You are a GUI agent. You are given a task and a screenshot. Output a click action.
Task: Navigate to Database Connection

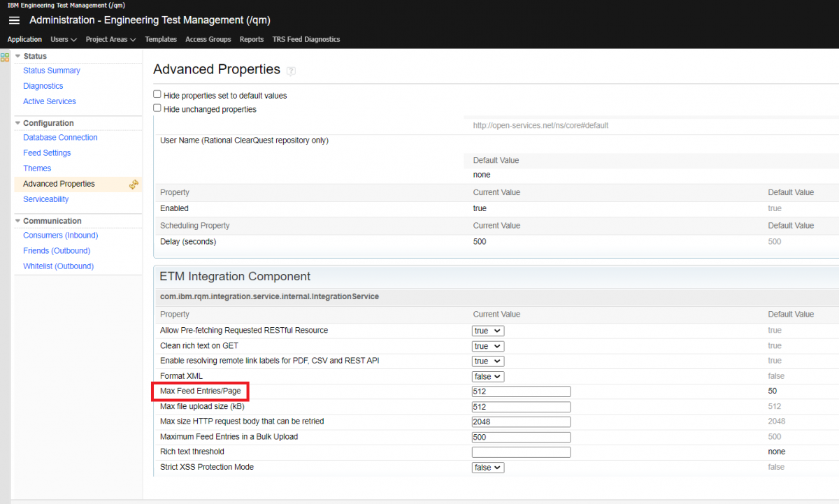[60, 138]
